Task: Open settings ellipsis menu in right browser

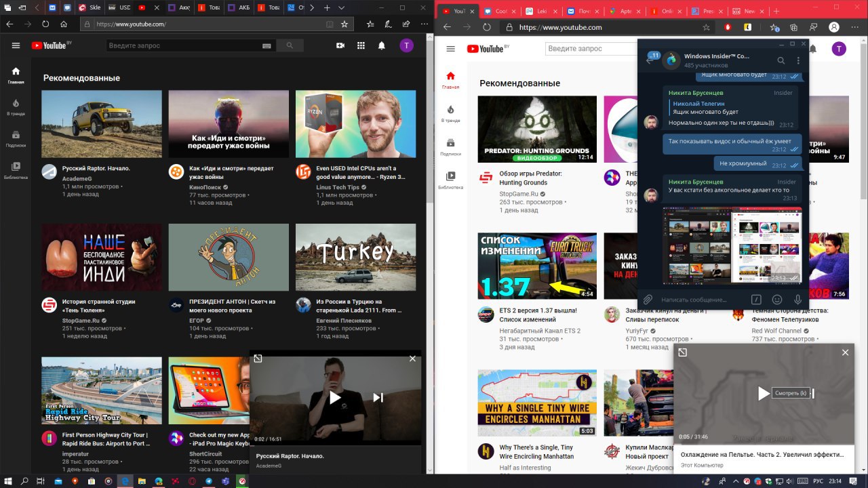Action: pos(856,27)
